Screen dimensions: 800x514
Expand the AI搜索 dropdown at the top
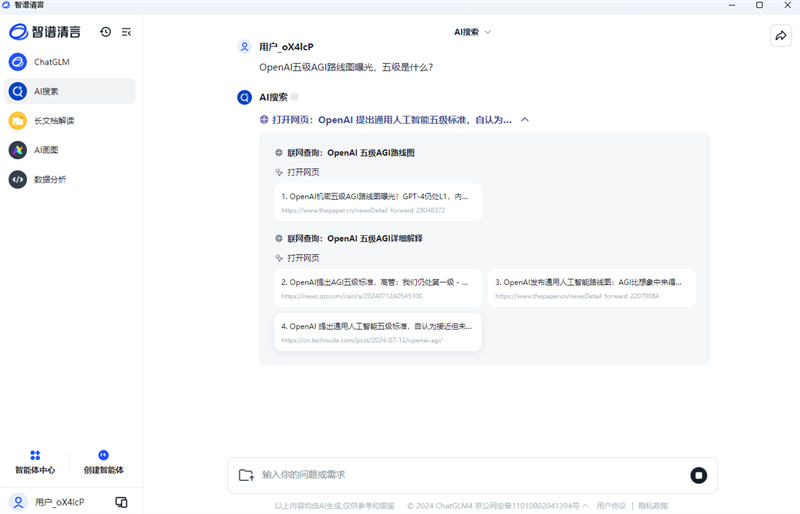click(473, 32)
